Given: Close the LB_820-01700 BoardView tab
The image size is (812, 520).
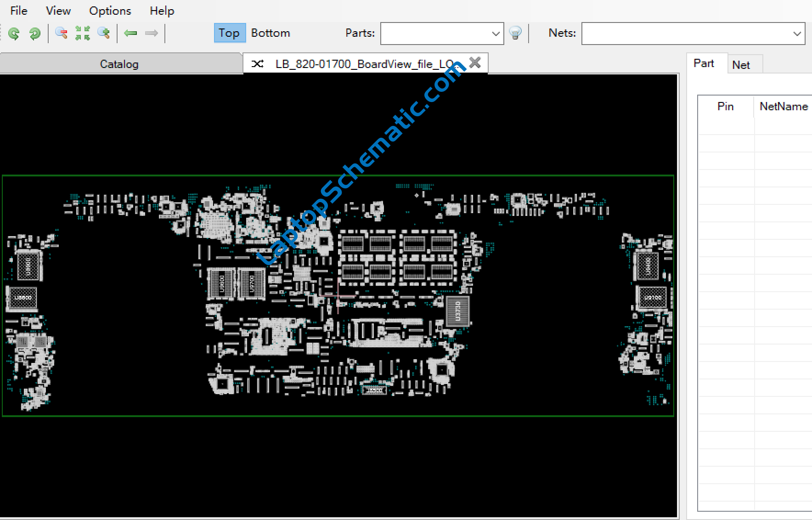Looking at the screenshot, I should click(475, 62).
